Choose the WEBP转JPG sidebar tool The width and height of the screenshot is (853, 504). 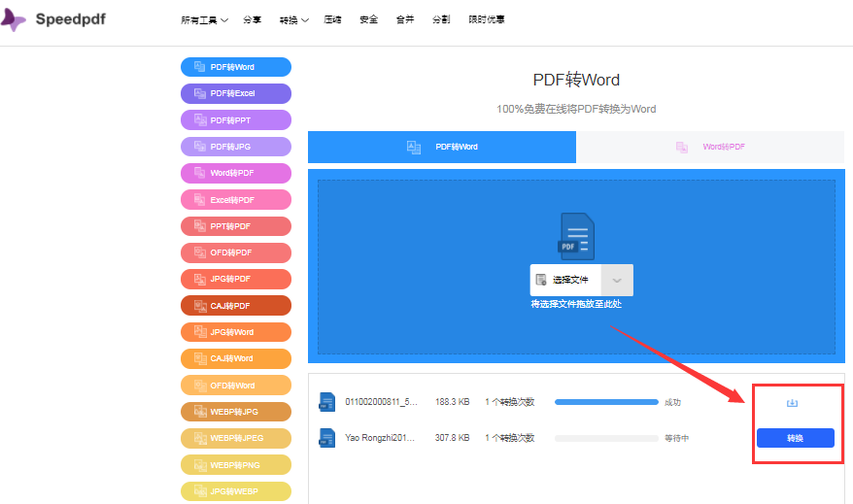pos(236,412)
